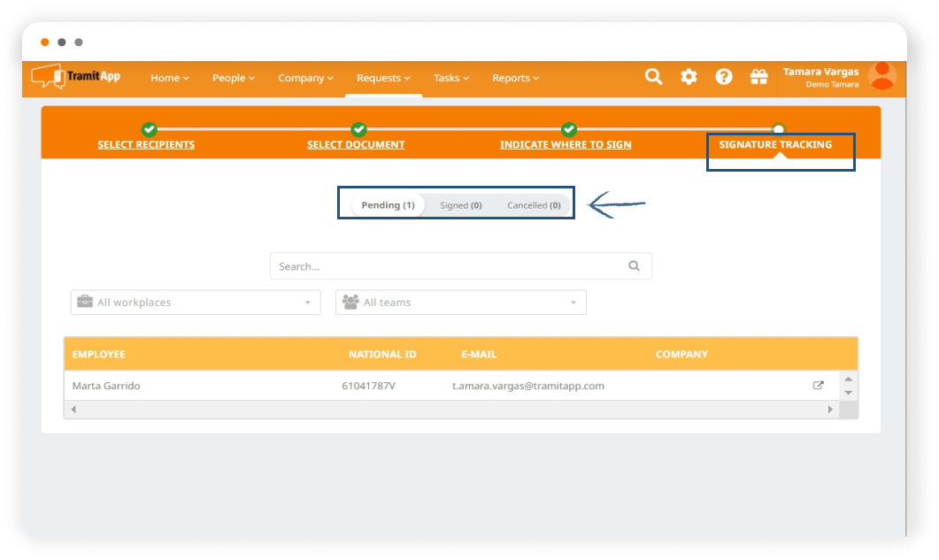Click the table's horizontal scrollbar track
This screenshot has height=560, width=939.
tap(451, 410)
